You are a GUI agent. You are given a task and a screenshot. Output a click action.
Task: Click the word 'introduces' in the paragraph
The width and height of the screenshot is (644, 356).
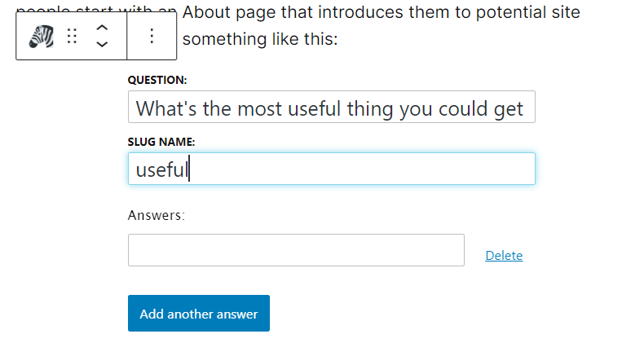click(352, 13)
